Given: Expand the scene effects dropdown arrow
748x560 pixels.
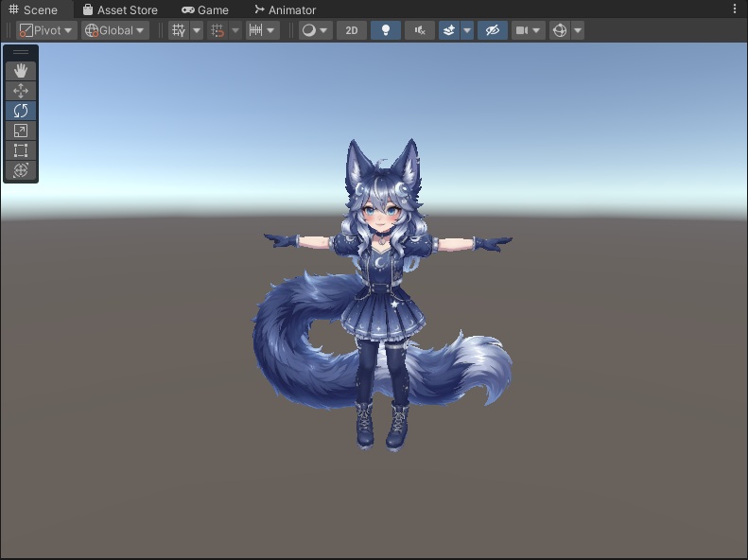Looking at the screenshot, I should [x=467, y=30].
